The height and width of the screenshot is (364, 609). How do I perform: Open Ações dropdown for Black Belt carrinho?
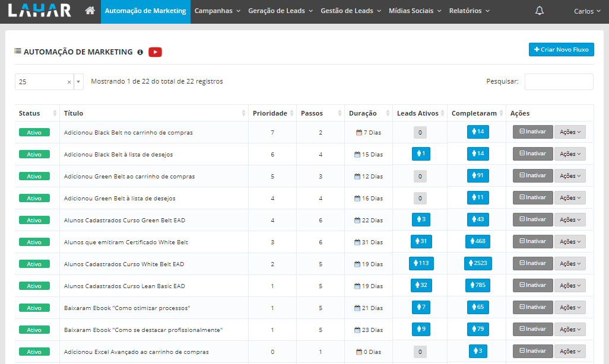coord(570,132)
